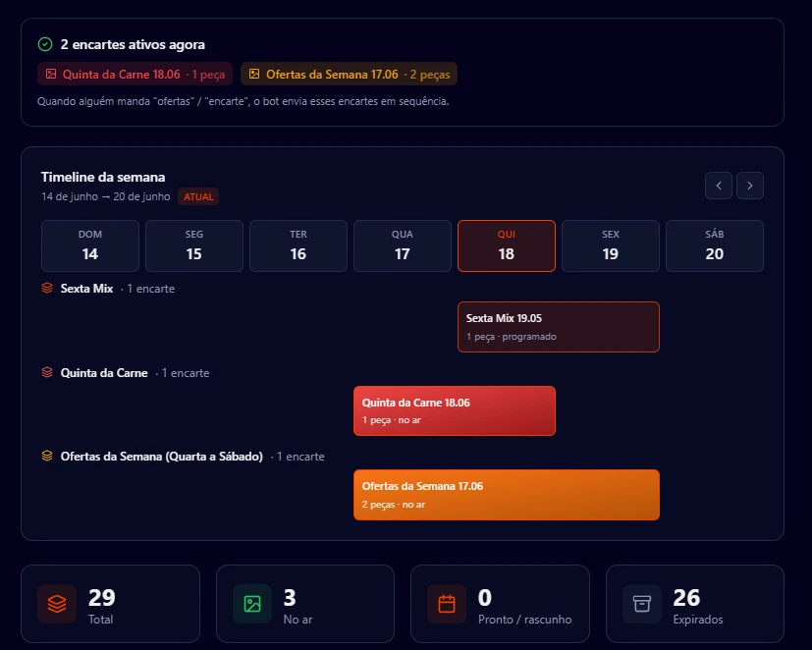Click the bot 'ofertas' / 'encarte' explanation text
Image resolution: width=812 pixels, height=650 pixels.
(x=243, y=101)
